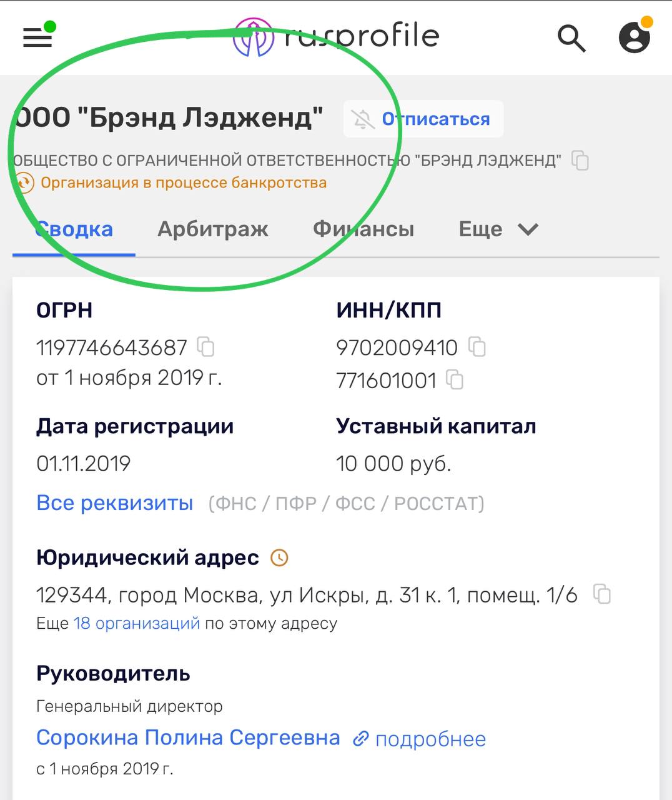
Task: Switch to the Финансы tab
Action: 363,229
